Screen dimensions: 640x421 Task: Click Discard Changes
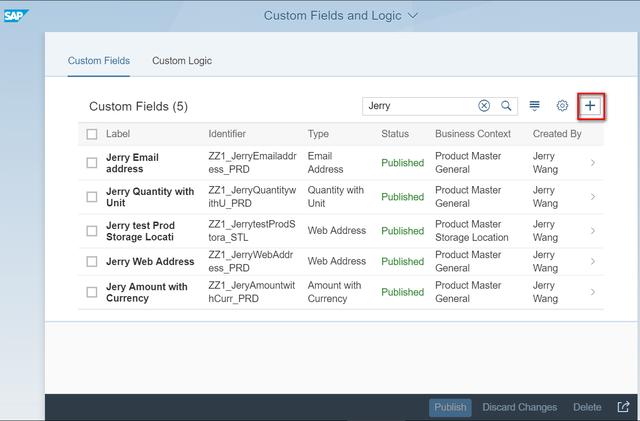coord(519,407)
